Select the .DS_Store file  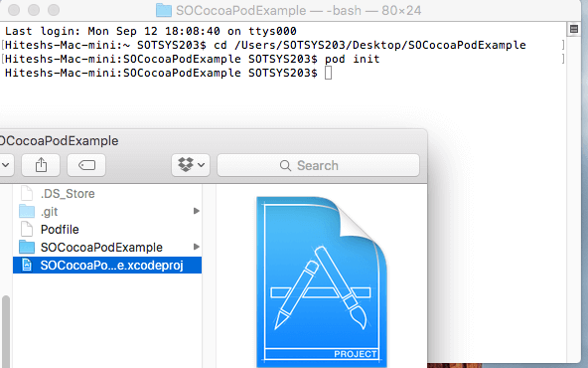coord(107,193)
